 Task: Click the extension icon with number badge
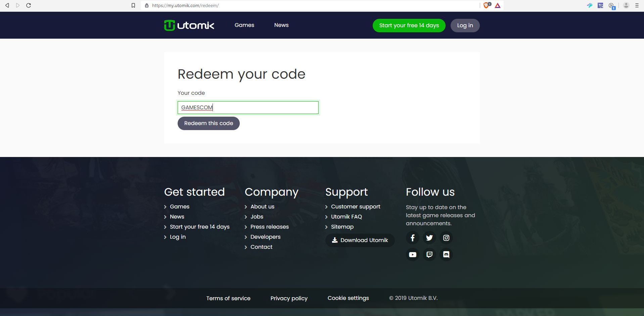coord(612,6)
